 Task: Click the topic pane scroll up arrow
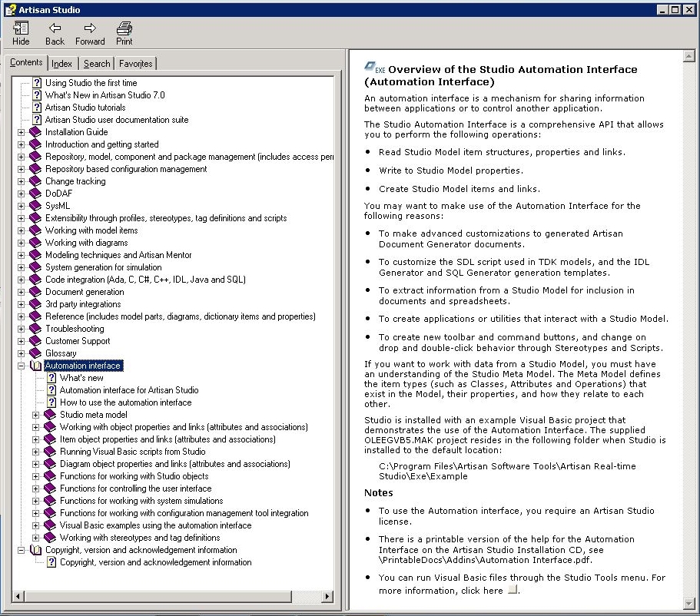688,56
